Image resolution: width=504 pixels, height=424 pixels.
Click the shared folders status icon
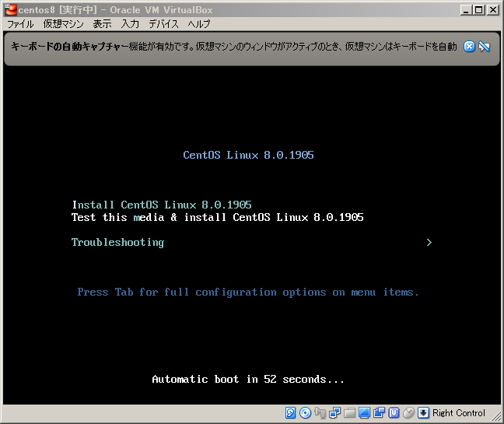coord(349,413)
